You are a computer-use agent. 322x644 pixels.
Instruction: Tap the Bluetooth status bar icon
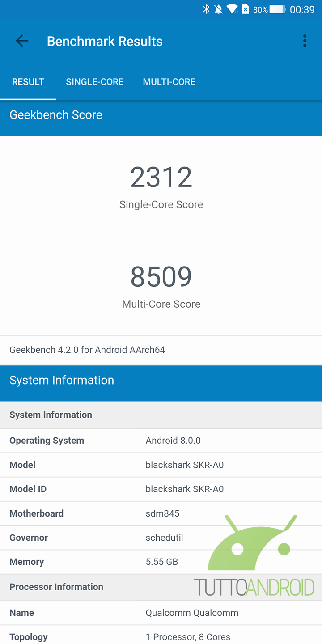(x=206, y=9)
